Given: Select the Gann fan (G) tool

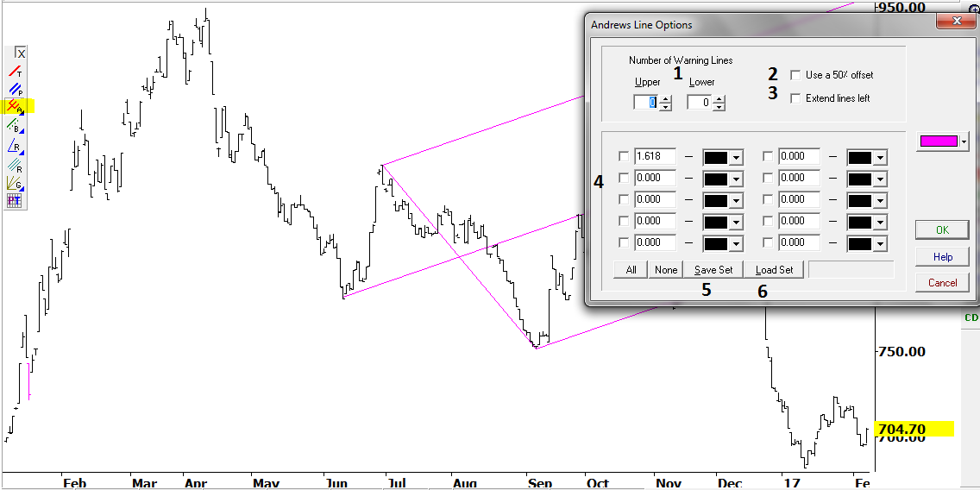Looking at the screenshot, I should 15,183.
